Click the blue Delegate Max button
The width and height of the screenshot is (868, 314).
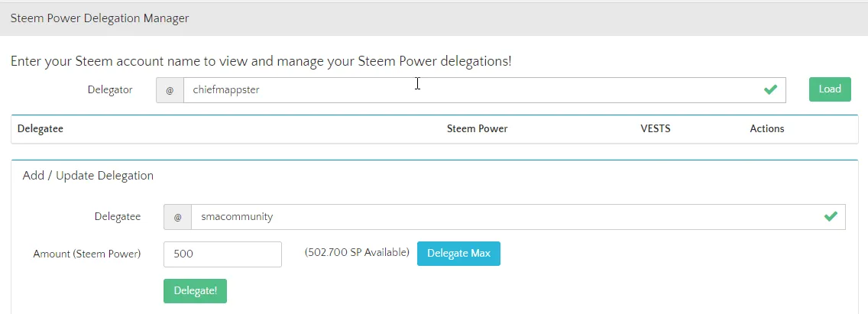(x=458, y=253)
